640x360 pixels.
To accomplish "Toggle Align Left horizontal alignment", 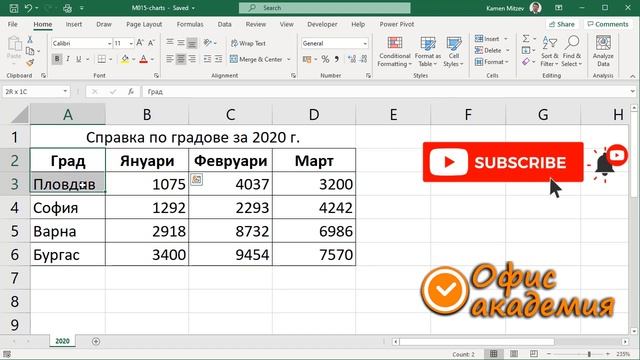I will coord(170,59).
